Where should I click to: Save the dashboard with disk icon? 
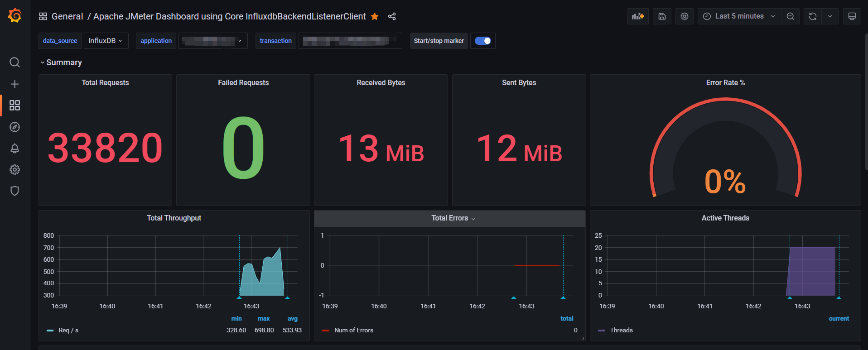click(x=662, y=16)
